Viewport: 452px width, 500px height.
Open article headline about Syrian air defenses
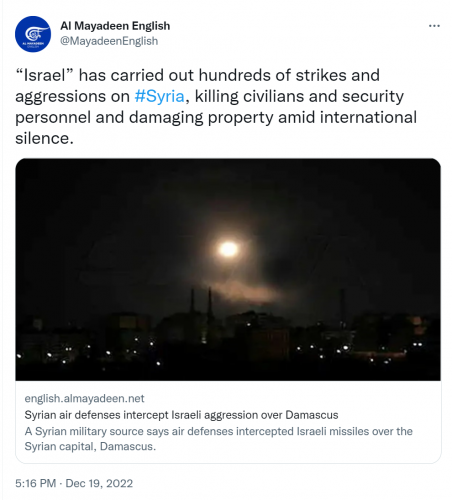click(x=181, y=415)
